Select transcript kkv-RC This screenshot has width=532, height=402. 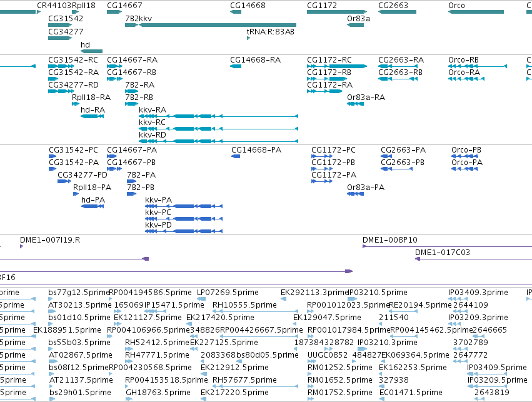219,129
